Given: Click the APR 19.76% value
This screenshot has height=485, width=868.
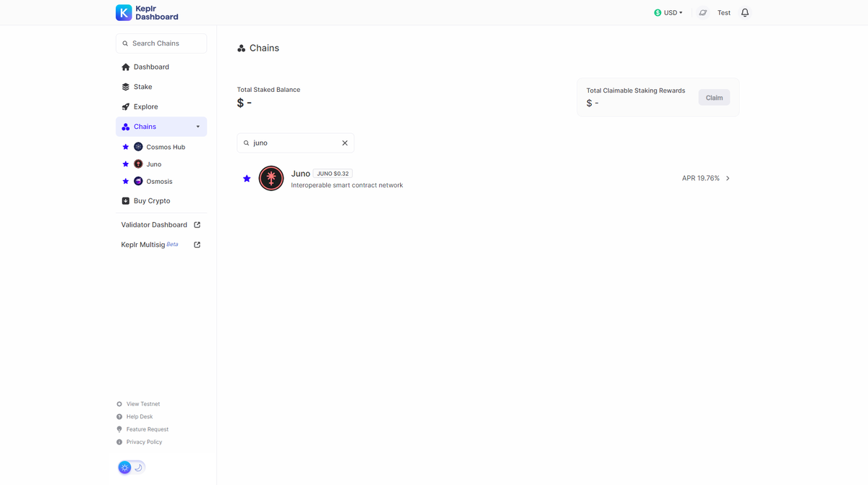Looking at the screenshot, I should tap(701, 178).
